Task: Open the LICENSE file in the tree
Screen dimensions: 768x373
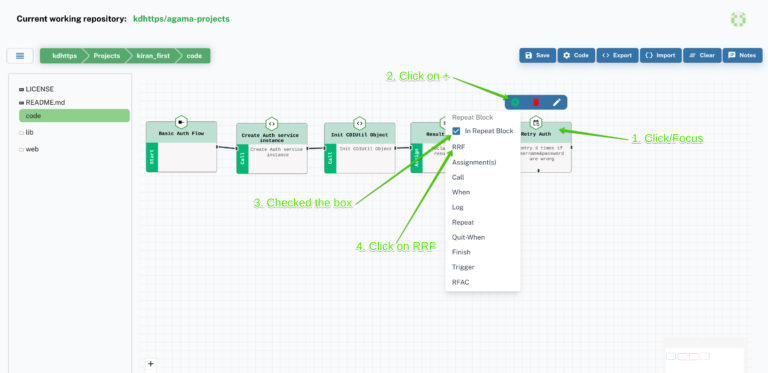Action: (x=37, y=89)
